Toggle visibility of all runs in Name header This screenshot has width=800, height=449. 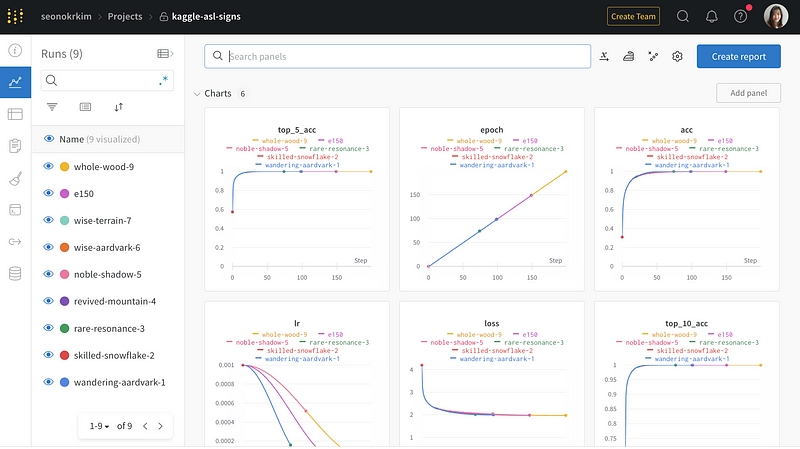point(49,139)
